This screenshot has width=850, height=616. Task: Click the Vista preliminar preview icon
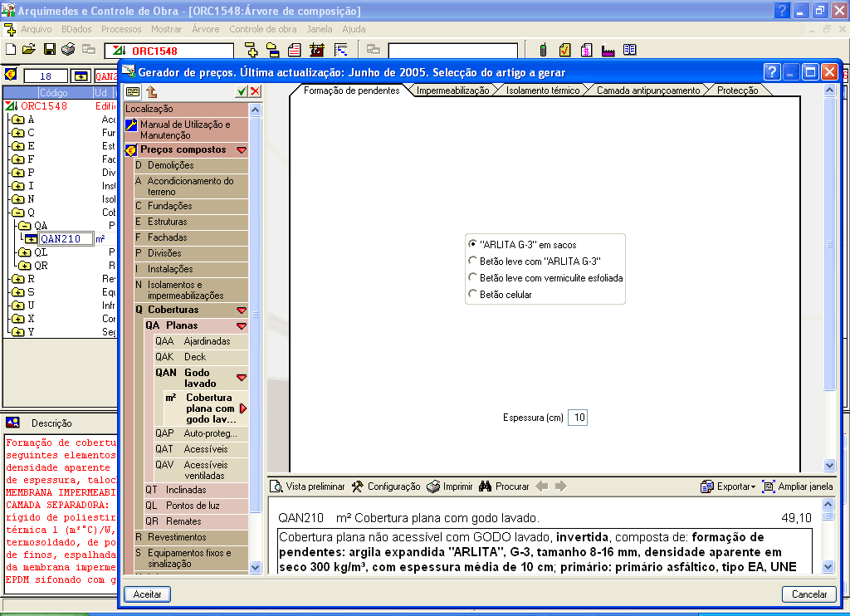(x=276, y=486)
